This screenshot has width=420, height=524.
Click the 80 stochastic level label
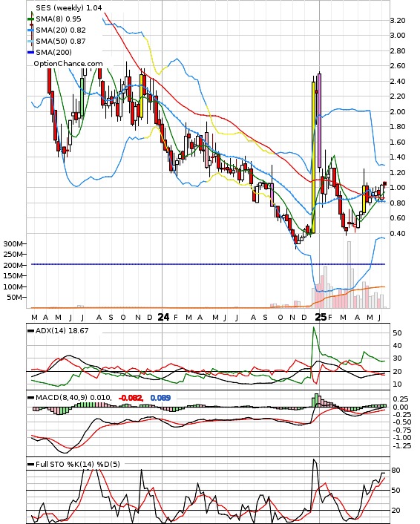(x=396, y=471)
